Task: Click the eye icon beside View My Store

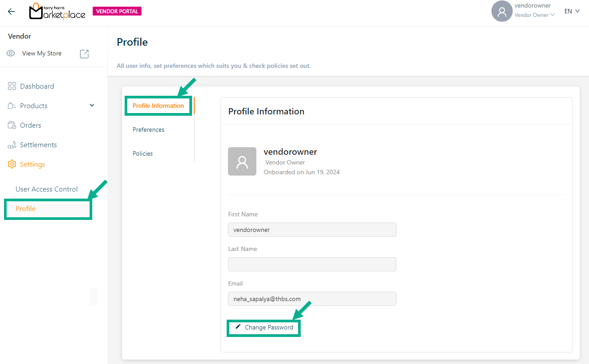Action: pyautogui.click(x=11, y=53)
